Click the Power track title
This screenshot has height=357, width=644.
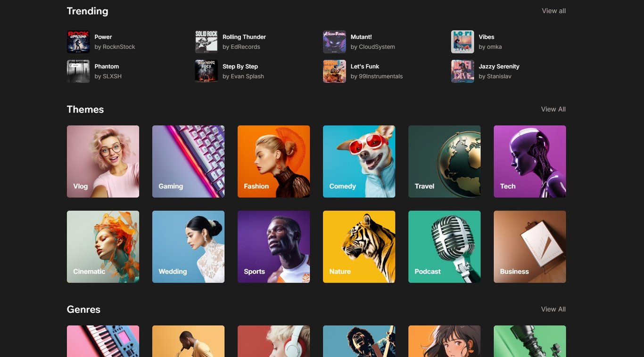103,37
